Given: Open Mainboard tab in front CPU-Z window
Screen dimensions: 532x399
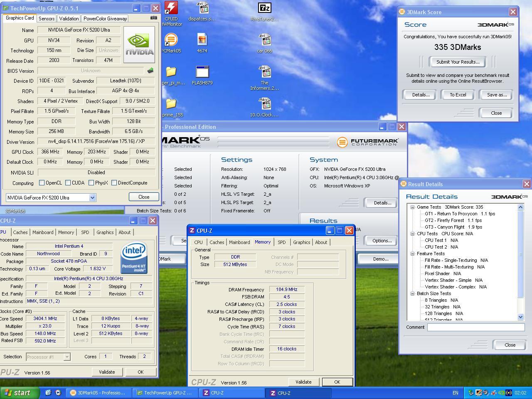Looking at the screenshot, I should click(239, 242).
